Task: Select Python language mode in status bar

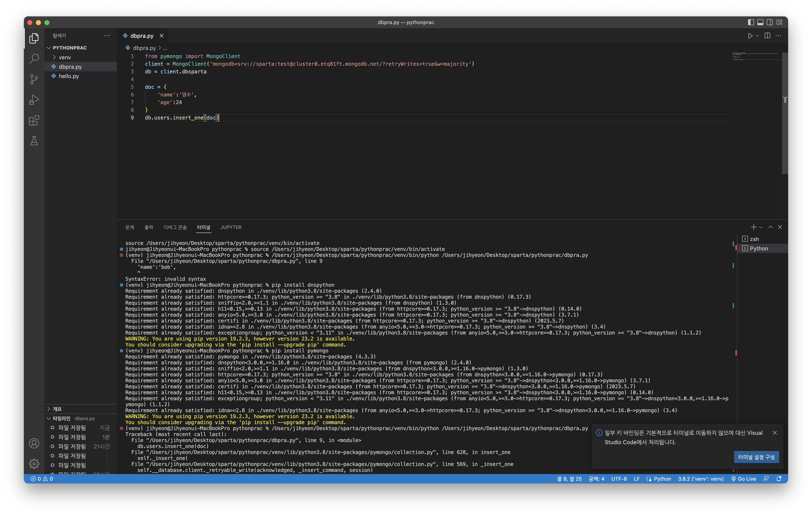Action: click(x=662, y=479)
